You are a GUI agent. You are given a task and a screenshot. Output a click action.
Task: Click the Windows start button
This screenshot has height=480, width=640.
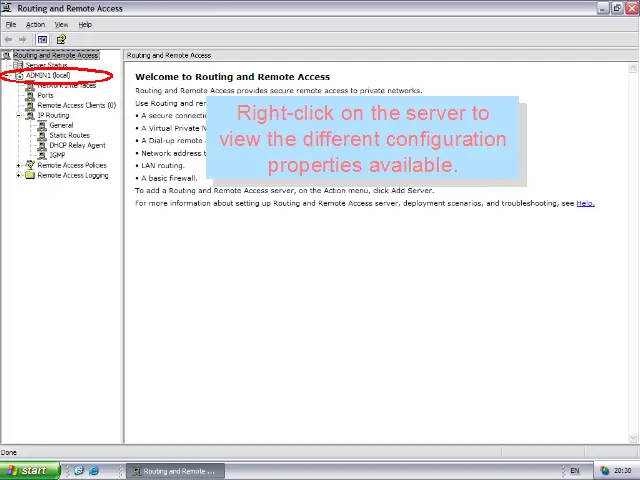pyautogui.click(x=29, y=471)
